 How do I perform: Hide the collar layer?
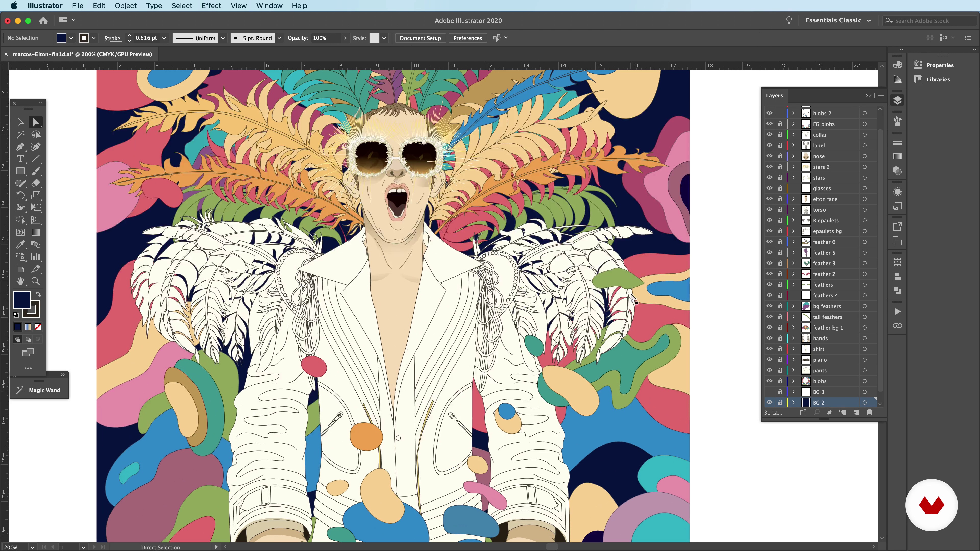(x=769, y=135)
